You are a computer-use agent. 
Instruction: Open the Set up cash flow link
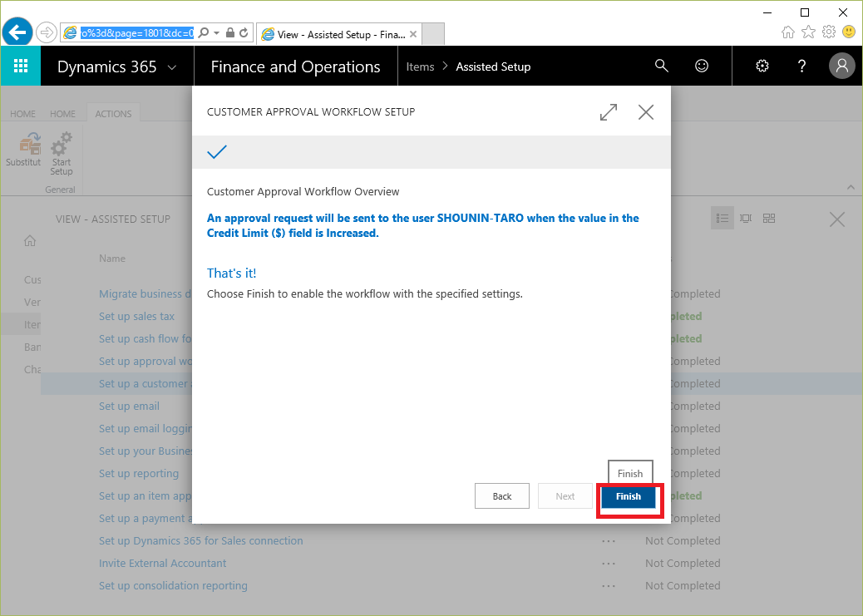[x=145, y=339]
